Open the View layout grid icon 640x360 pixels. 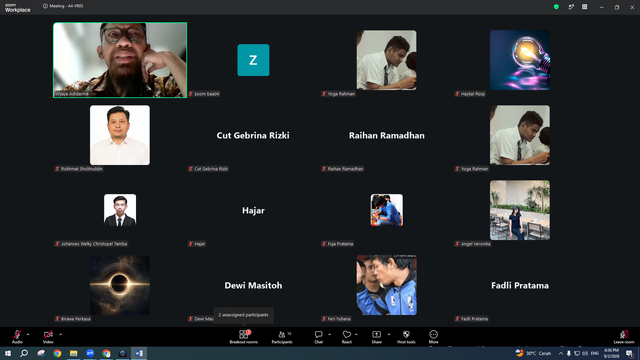tap(584, 7)
